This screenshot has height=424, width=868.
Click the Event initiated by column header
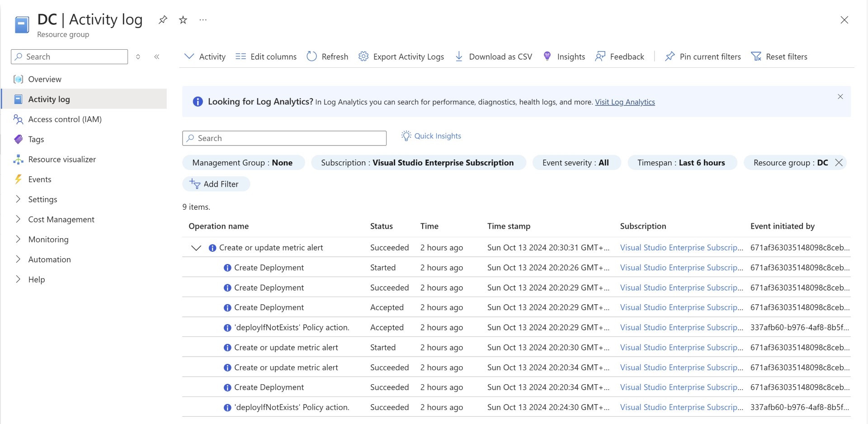tap(782, 226)
